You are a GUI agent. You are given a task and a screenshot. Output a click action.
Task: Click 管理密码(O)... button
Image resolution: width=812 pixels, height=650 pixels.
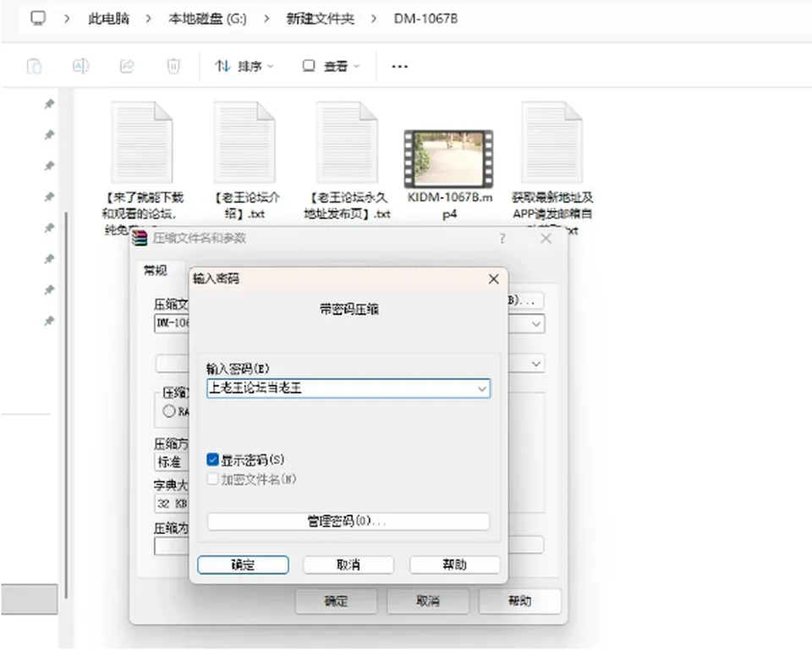pos(348,521)
